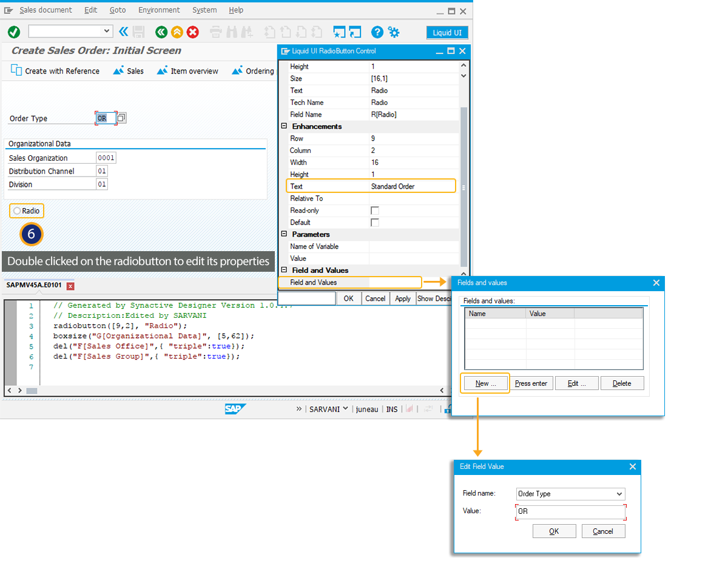Click the Order Type input field
The image size is (728, 586).
coord(105,118)
